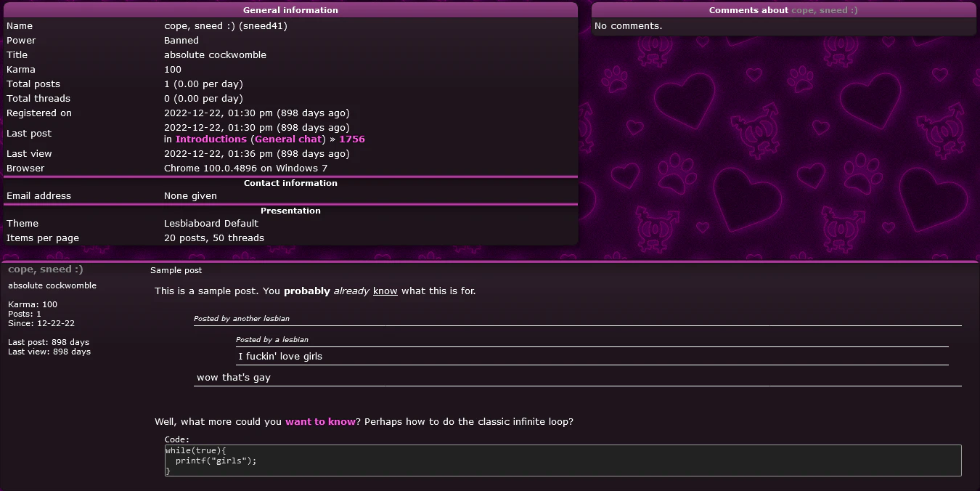Image resolution: width=980 pixels, height=491 pixels.
Task: Open the General chat forum link
Action: (x=289, y=139)
